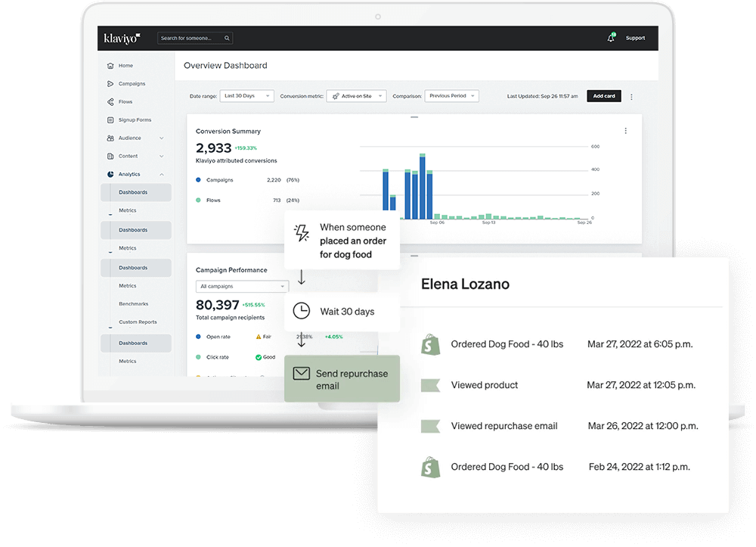Click the clock icon by Wait 30 days
756x547 pixels.
(x=302, y=311)
